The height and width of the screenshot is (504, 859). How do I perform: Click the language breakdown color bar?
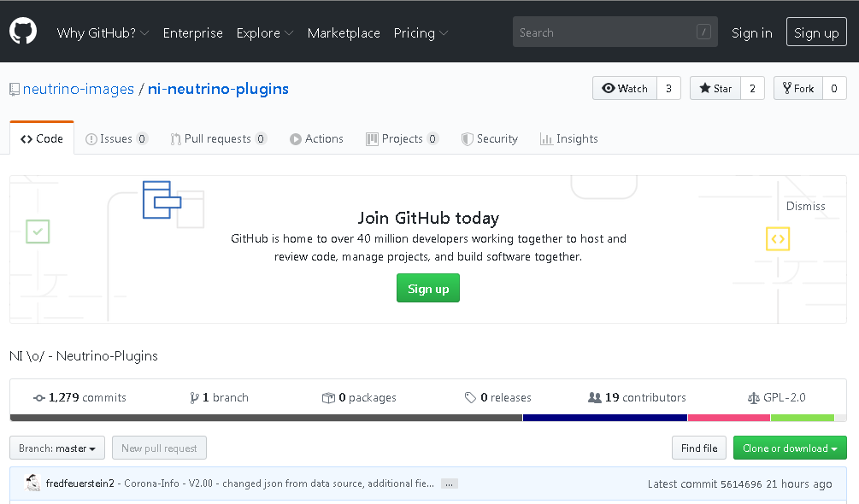click(427, 418)
